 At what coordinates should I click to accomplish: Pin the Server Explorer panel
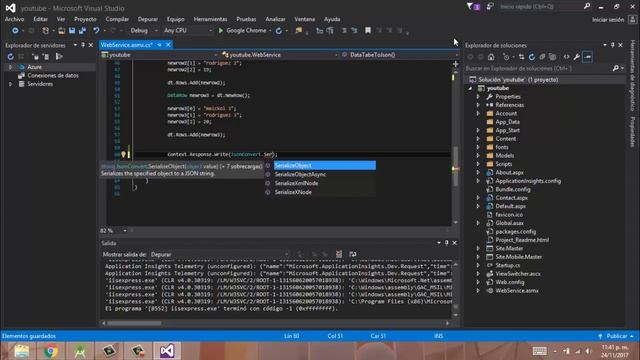[83, 45]
